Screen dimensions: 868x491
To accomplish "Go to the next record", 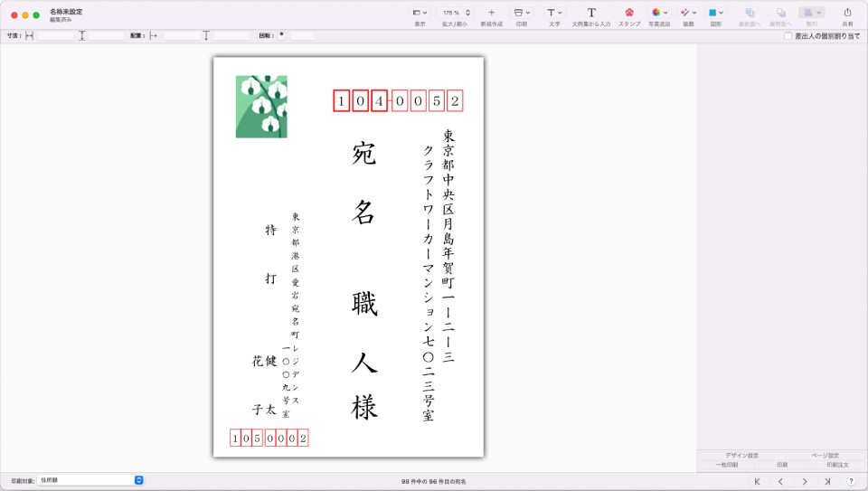I will click(x=805, y=482).
